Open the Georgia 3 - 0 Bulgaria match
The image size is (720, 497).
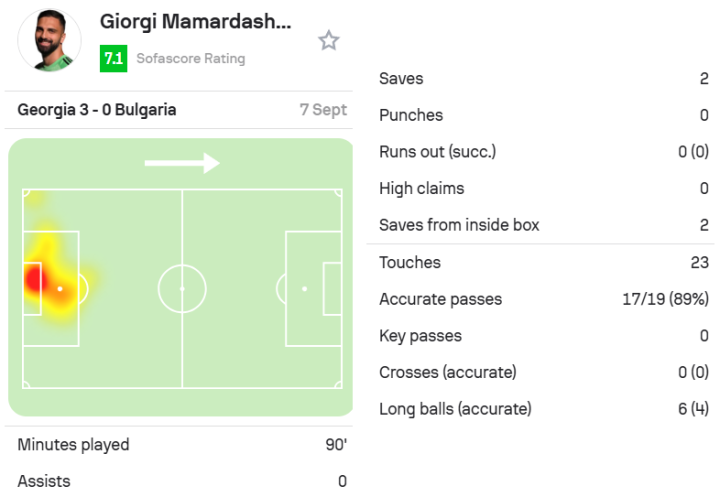(97, 110)
